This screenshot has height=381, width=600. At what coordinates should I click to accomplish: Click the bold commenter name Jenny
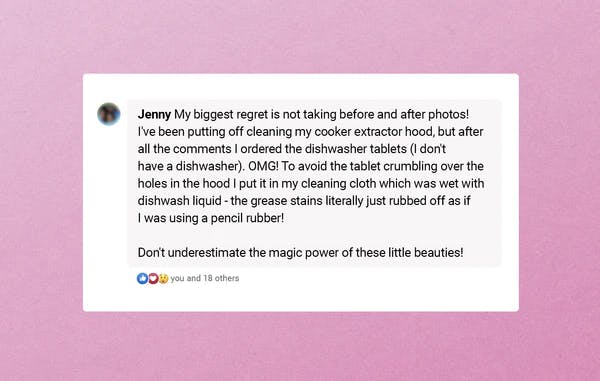coord(154,114)
